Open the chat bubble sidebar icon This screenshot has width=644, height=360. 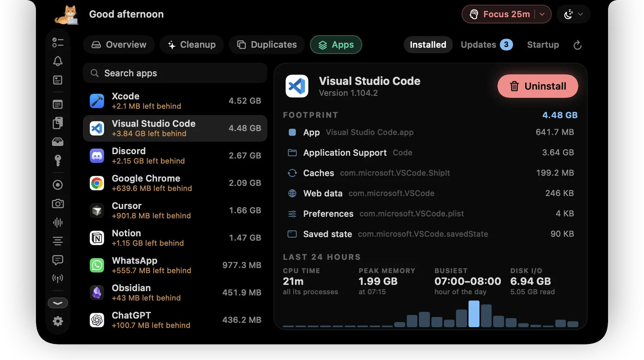point(58,260)
